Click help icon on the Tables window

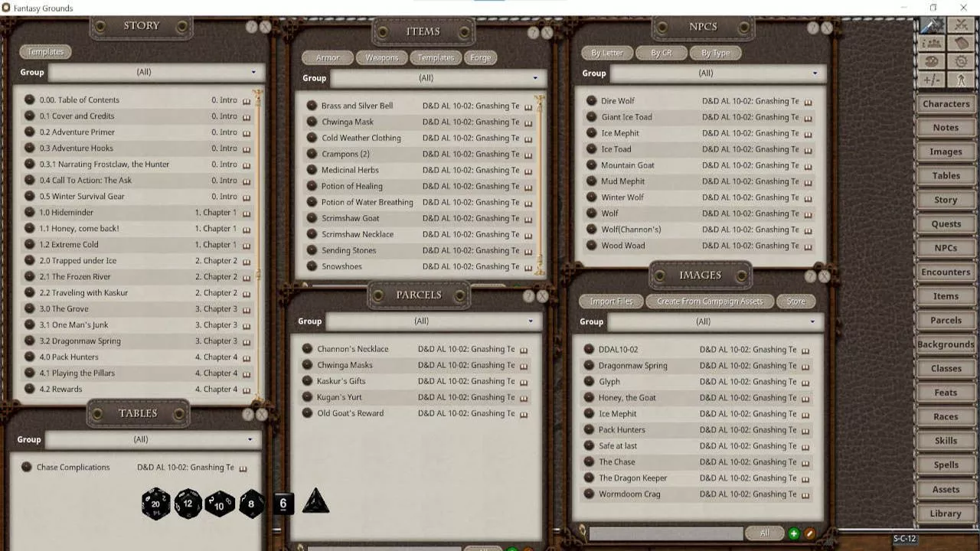pos(247,415)
